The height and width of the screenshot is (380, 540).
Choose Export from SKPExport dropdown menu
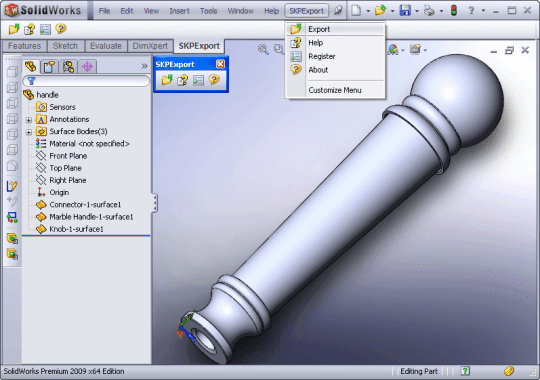335,29
